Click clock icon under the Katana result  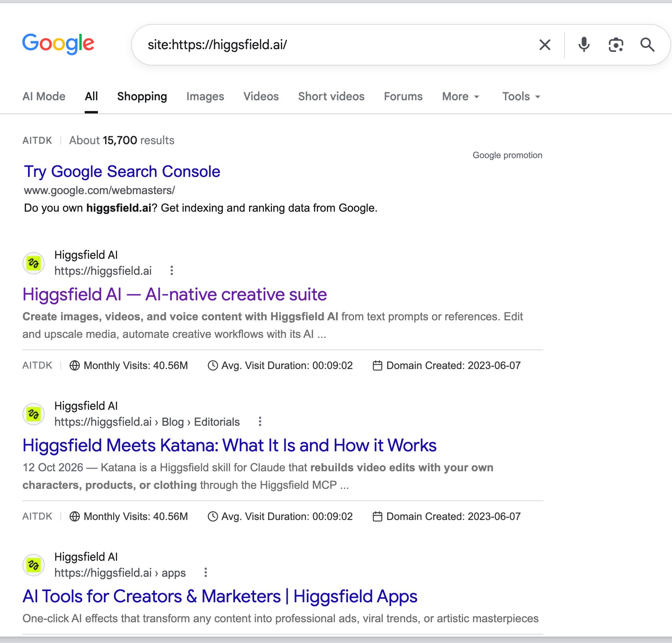pos(213,516)
